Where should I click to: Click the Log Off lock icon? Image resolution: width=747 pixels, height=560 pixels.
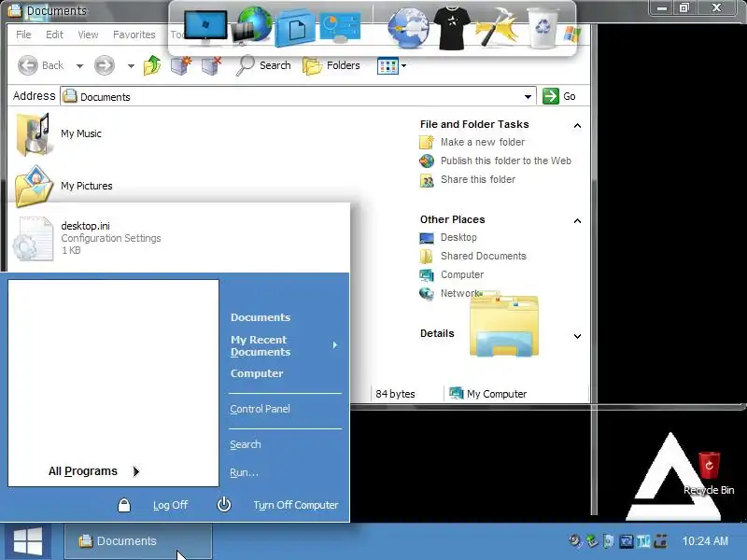(x=124, y=505)
